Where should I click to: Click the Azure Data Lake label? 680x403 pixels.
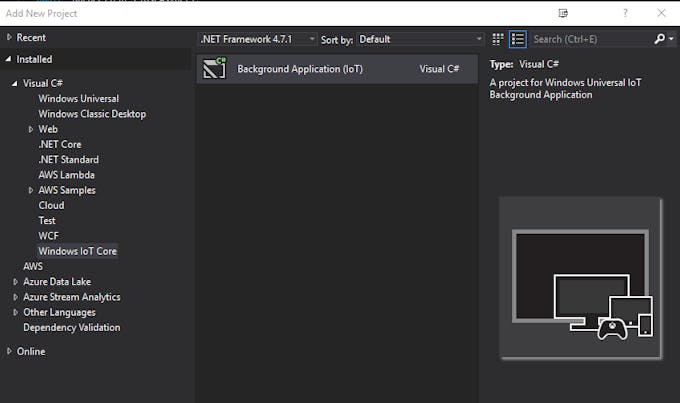click(57, 282)
